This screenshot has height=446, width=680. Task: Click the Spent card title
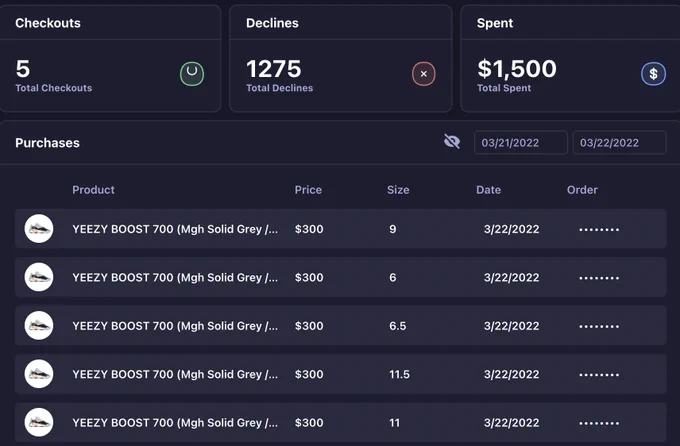(495, 23)
